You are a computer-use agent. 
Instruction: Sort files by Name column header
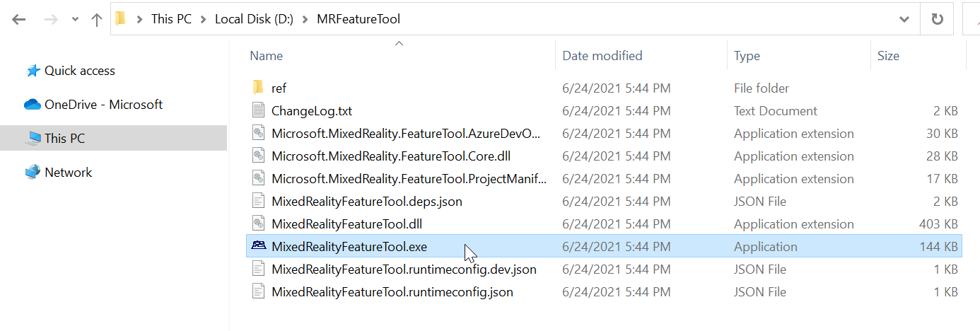point(266,56)
